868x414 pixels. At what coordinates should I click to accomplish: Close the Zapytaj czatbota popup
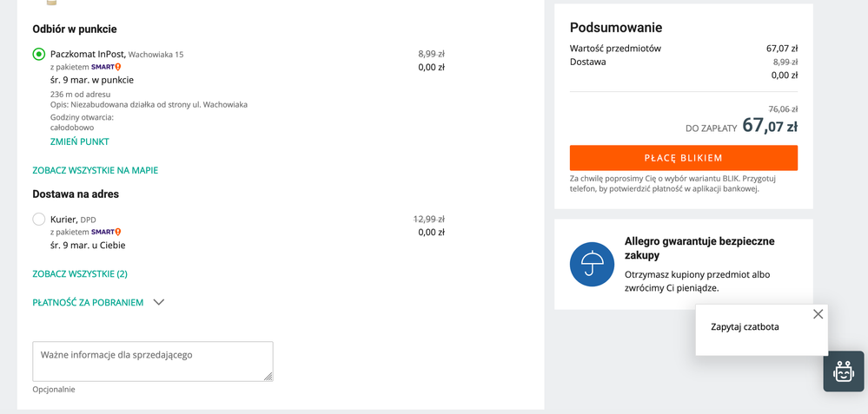point(818,314)
